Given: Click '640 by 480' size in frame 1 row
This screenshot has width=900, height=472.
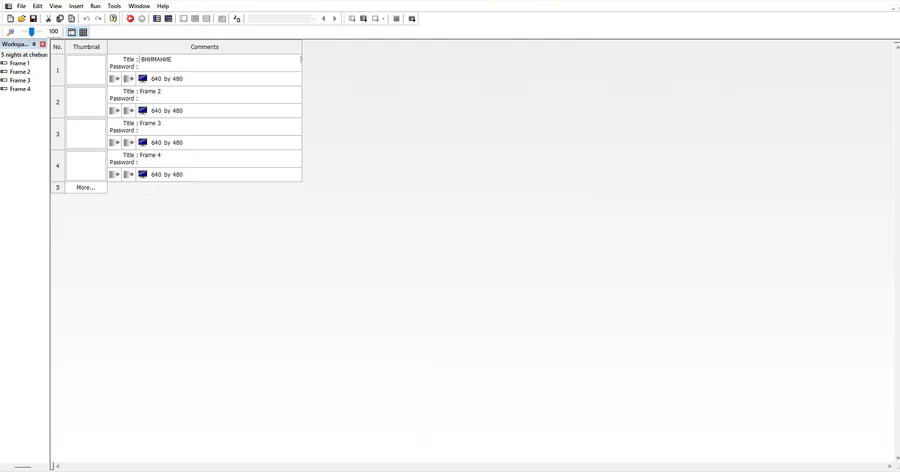Looking at the screenshot, I should pyautogui.click(x=167, y=79).
